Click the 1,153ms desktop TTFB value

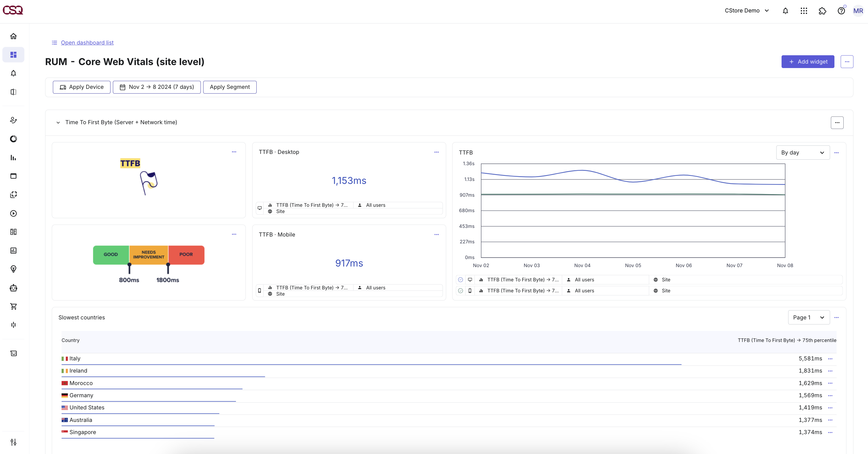[x=349, y=181]
